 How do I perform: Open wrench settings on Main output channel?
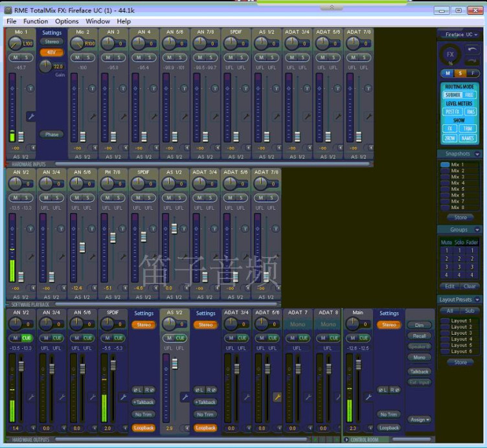click(x=368, y=397)
